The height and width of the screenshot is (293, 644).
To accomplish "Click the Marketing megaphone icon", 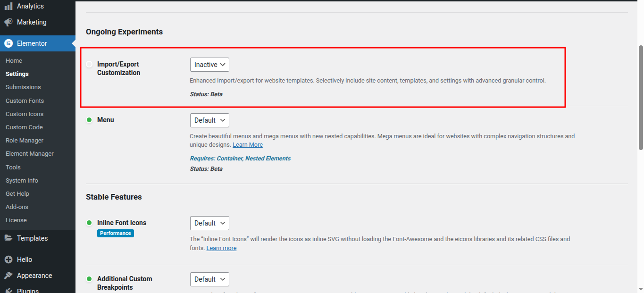I will [x=8, y=22].
